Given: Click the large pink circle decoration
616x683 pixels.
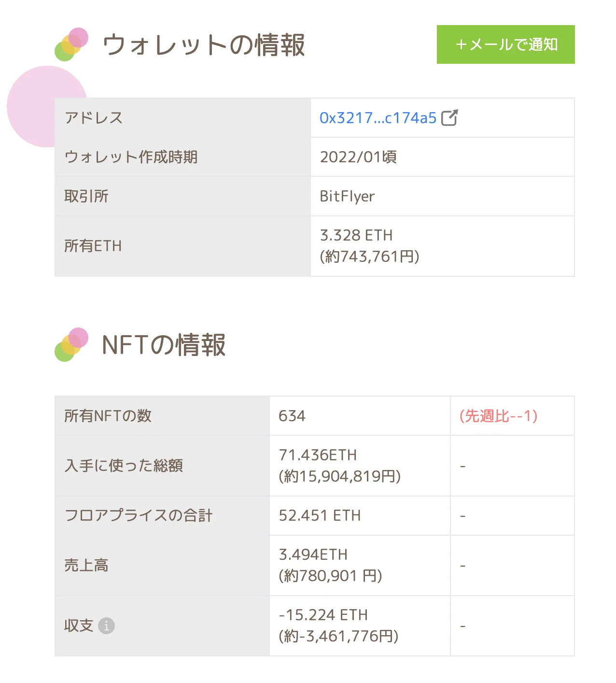Looking at the screenshot, I should (34, 106).
